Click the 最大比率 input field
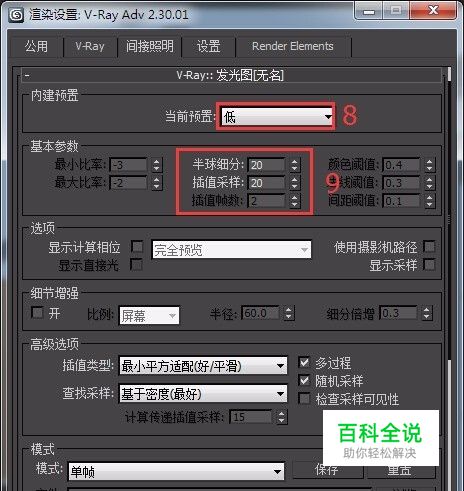The width and height of the screenshot is (464, 491). point(129,183)
